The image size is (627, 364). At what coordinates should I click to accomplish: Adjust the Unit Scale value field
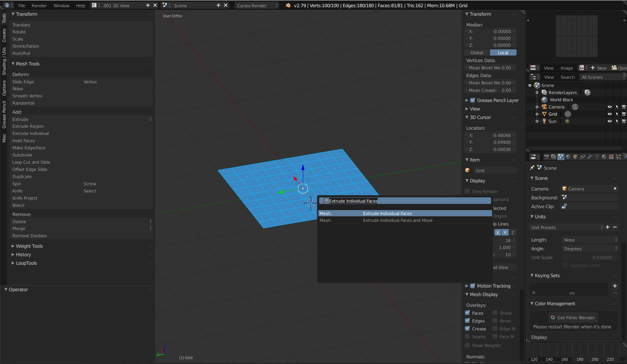tap(590, 257)
